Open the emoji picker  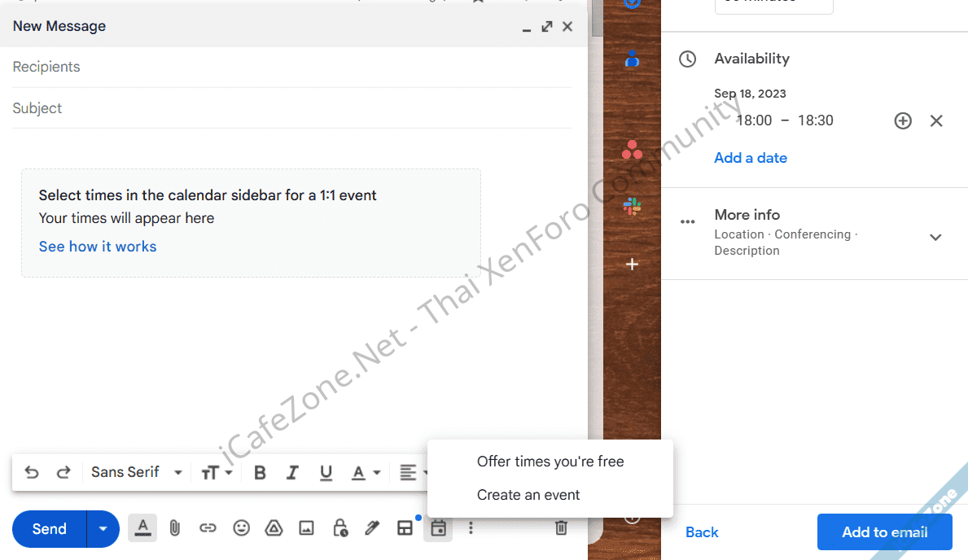(x=241, y=528)
